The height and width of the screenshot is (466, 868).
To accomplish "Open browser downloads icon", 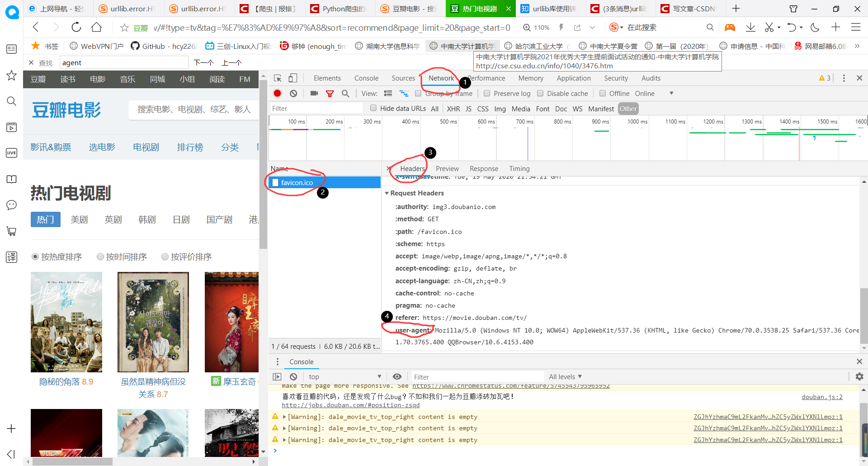I will point(750,27).
